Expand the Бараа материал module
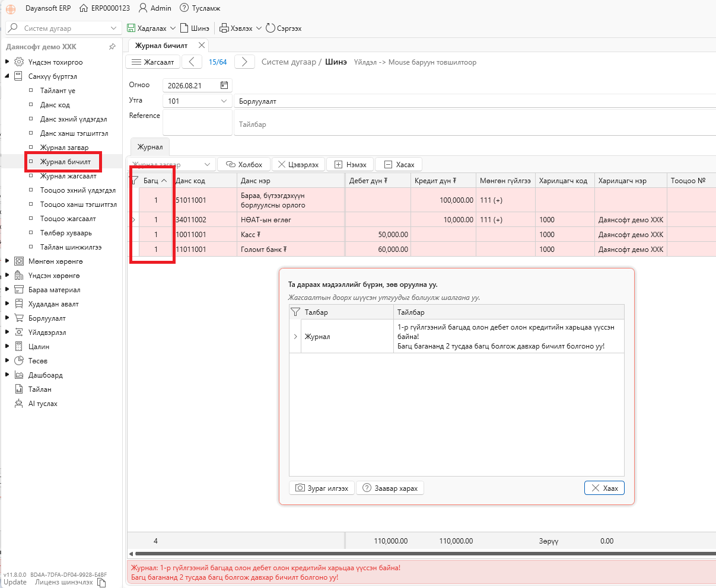The height and width of the screenshot is (588, 716). 7,289
